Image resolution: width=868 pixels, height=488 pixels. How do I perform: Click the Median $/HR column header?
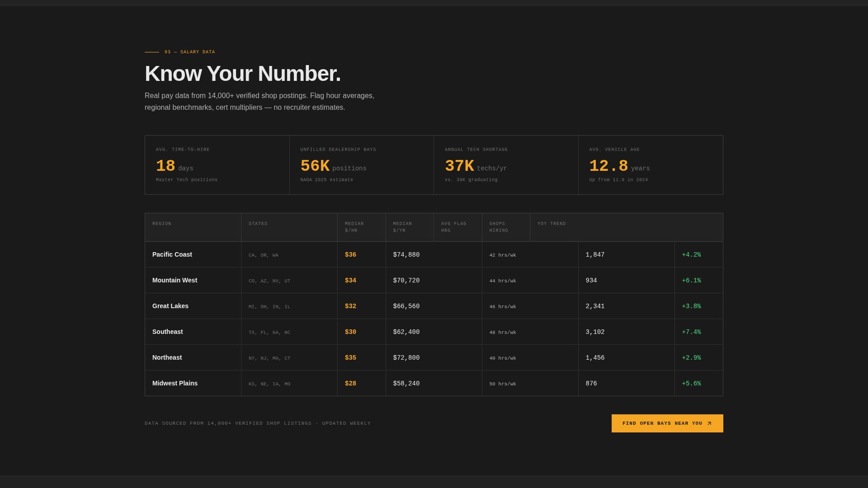tap(362, 227)
